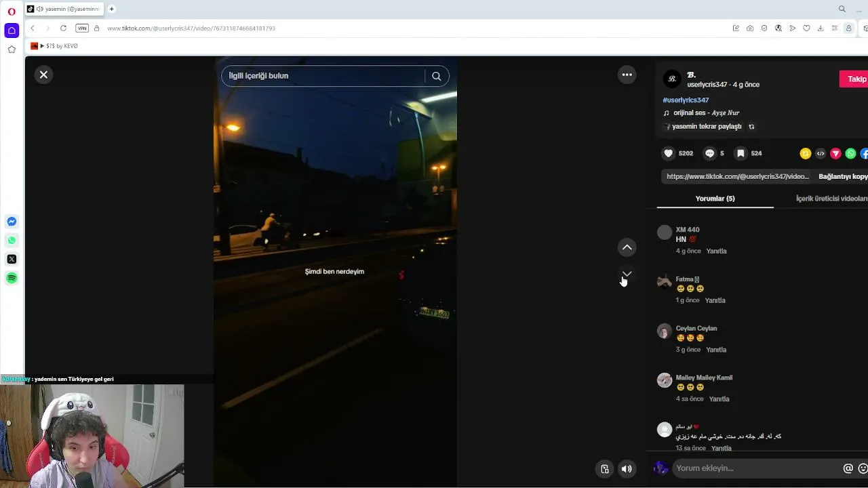Open the Malley Malley Kamil commenter name
The height and width of the screenshot is (488, 868).
pyautogui.click(x=704, y=378)
